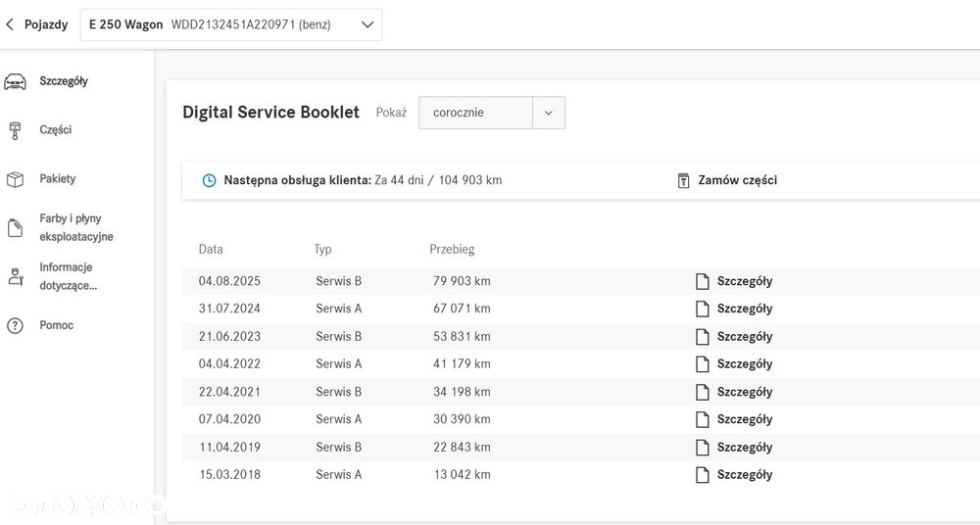
Task: Select the date 07.04.2020
Action: point(229,419)
